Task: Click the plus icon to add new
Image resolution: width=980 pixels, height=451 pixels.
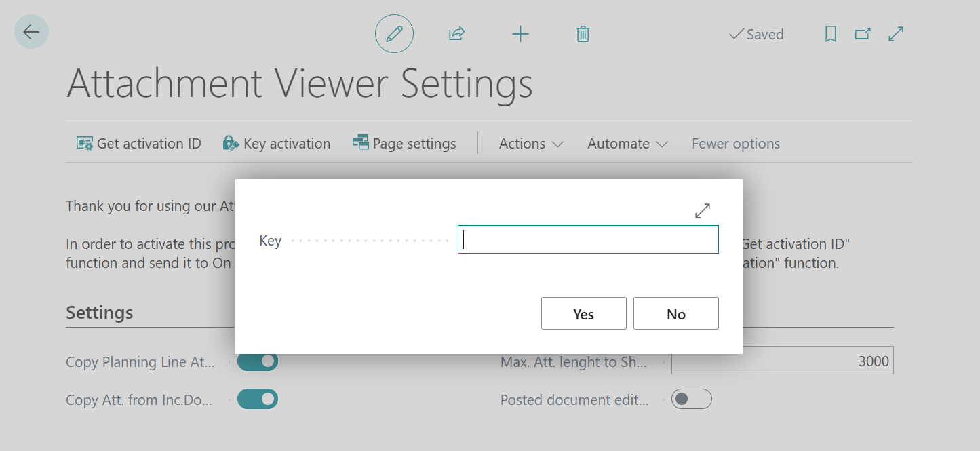Action: point(520,34)
